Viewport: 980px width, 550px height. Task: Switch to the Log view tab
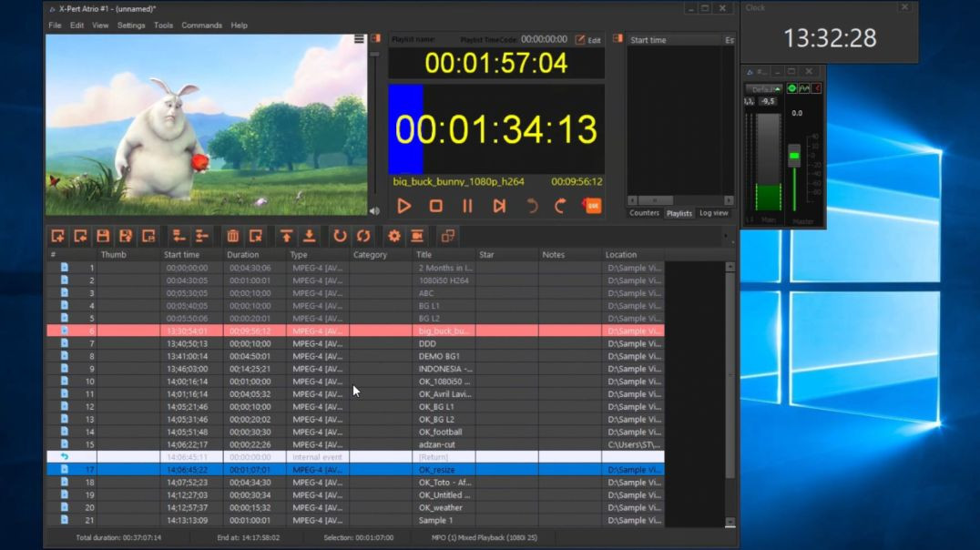click(x=714, y=213)
